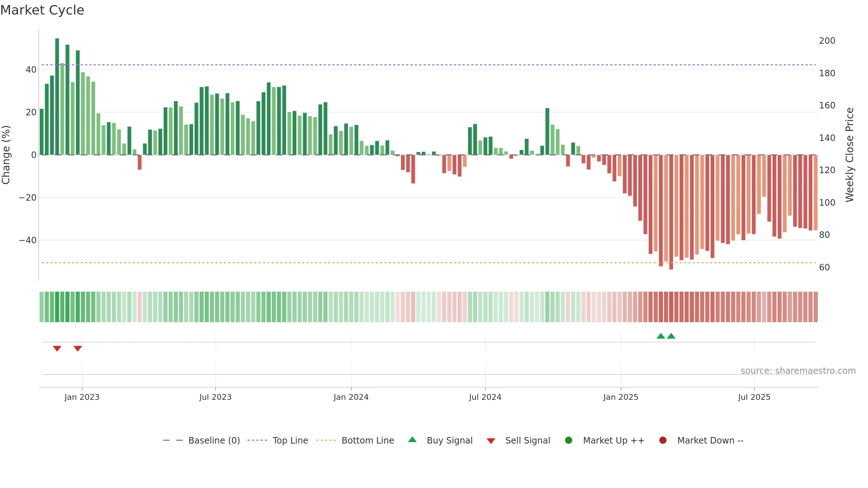The height and width of the screenshot is (488, 868).
Task: Click the '80' right axis tick label
Action: coord(825,235)
